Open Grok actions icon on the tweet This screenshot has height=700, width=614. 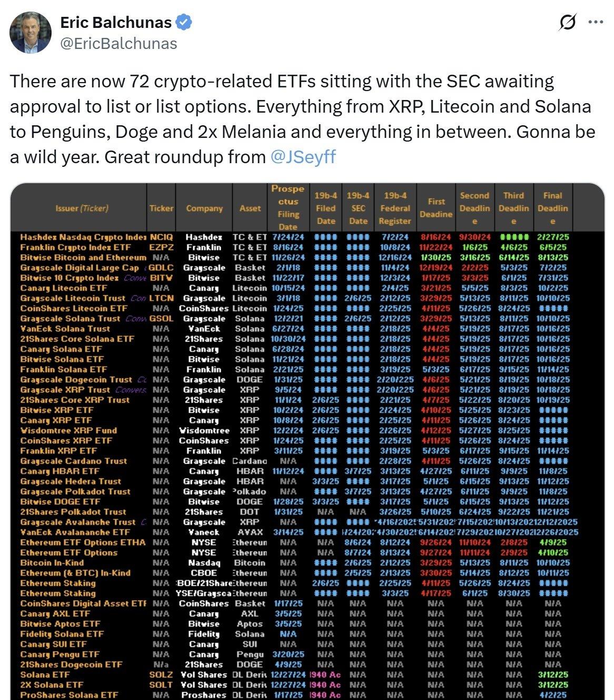pos(568,23)
